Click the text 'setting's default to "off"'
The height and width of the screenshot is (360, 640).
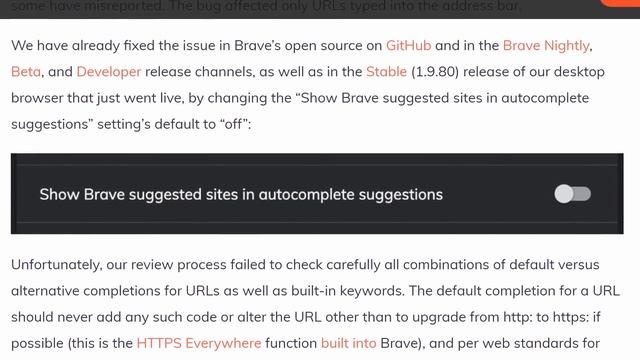point(174,124)
